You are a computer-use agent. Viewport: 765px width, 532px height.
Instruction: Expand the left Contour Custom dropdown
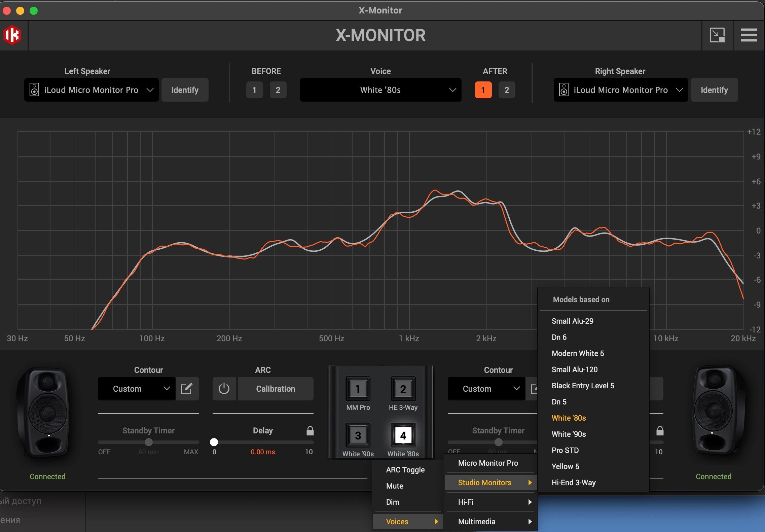[x=137, y=389]
